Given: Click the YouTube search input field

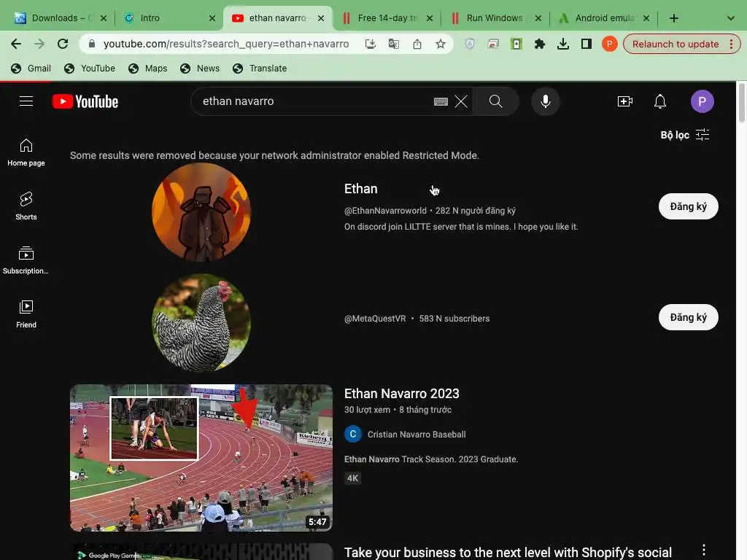Looking at the screenshot, I should point(314,101).
